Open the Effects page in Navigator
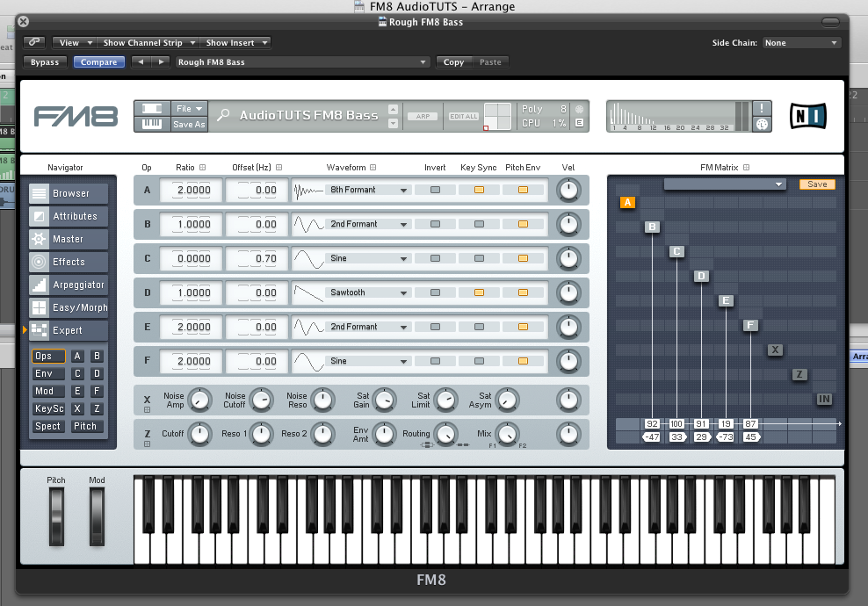This screenshot has width=868, height=606. [x=69, y=262]
